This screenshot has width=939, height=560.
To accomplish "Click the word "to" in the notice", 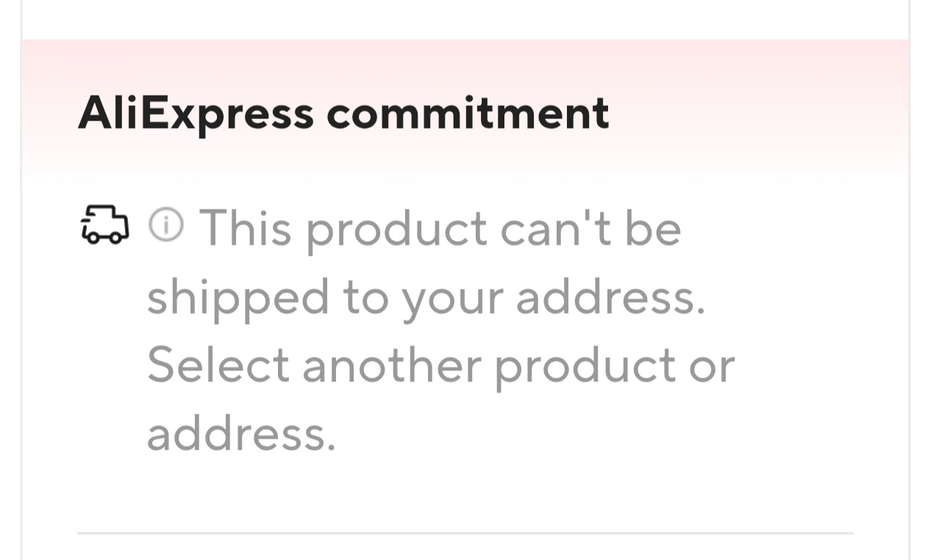I will pos(363,298).
